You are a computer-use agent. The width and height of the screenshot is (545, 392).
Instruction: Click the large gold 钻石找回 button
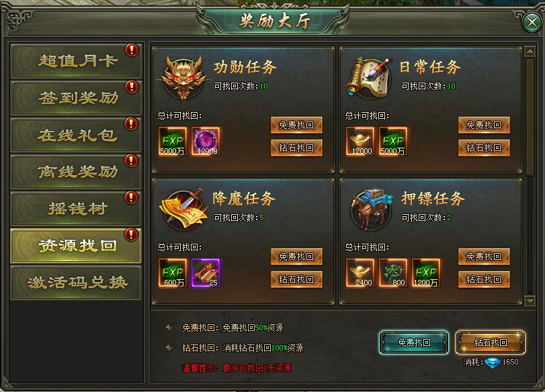(x=491, y=342)
